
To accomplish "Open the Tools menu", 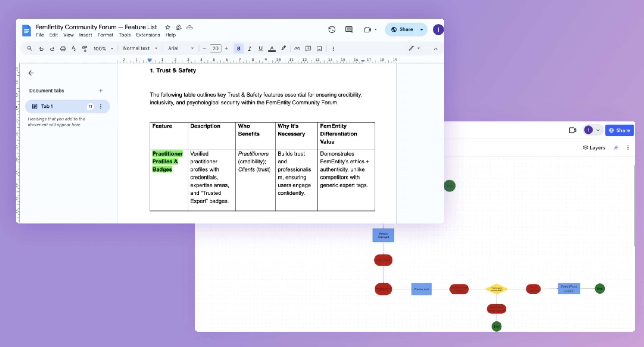I will (x=124, y=35).
